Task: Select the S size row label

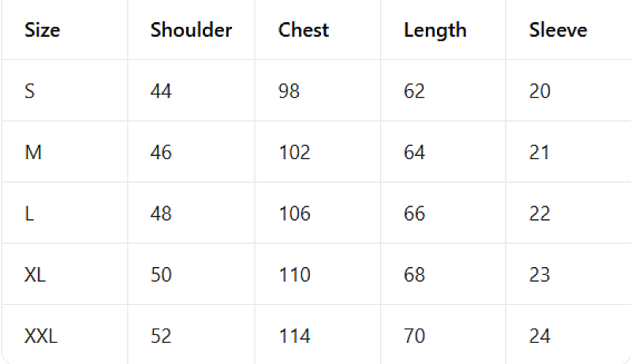Action: click(x=30, y=91)
